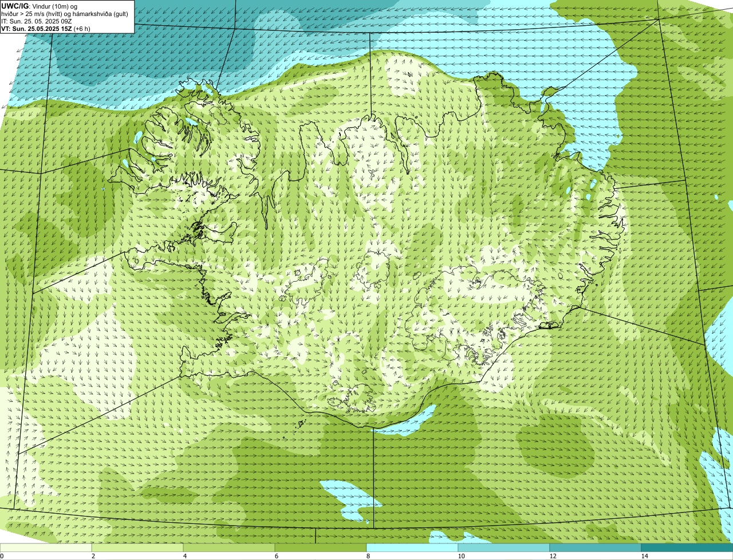Select the 2–4 m/s legend color swatch
The height and width of the screenshot is (560, 733).
137,547
